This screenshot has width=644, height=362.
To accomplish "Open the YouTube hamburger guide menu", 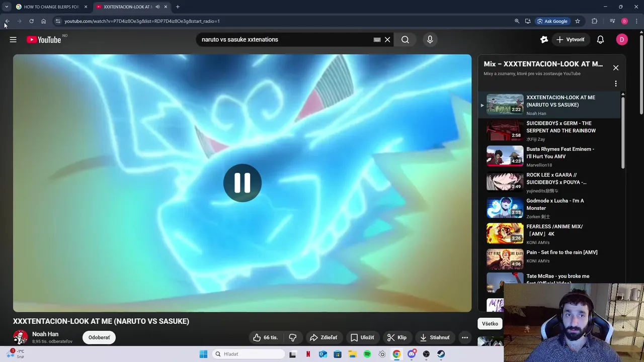I will (x=13, y=40).
